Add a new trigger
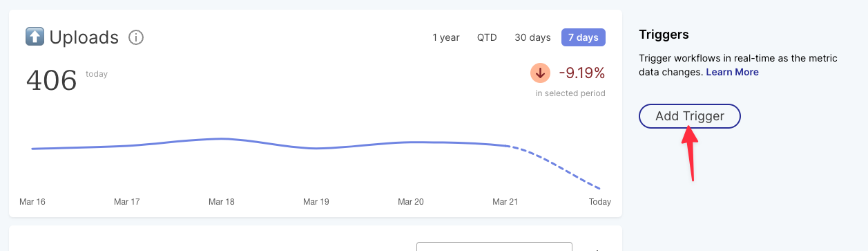 690,116
